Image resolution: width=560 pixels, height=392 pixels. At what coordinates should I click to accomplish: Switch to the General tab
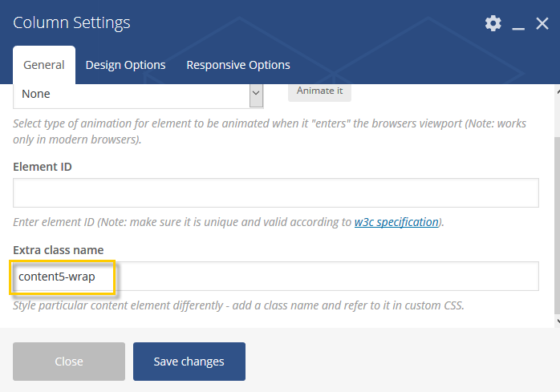(x=44, y=65)
